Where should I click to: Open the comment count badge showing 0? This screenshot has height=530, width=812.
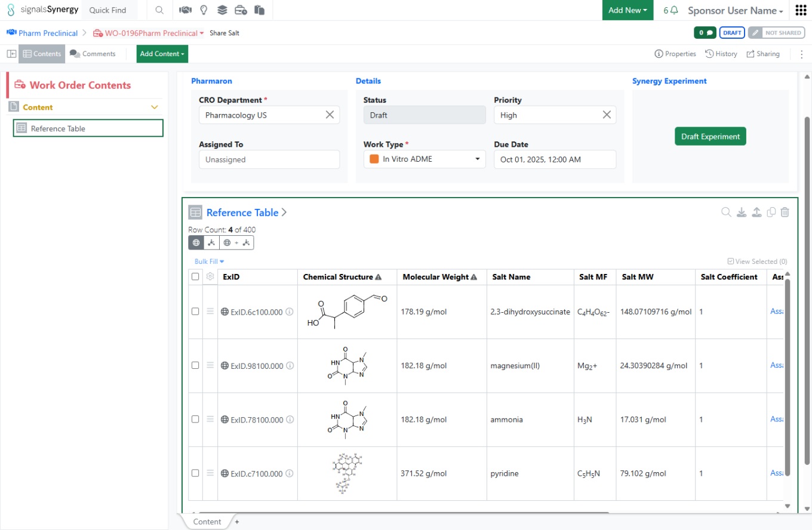[x=705, y=33]
